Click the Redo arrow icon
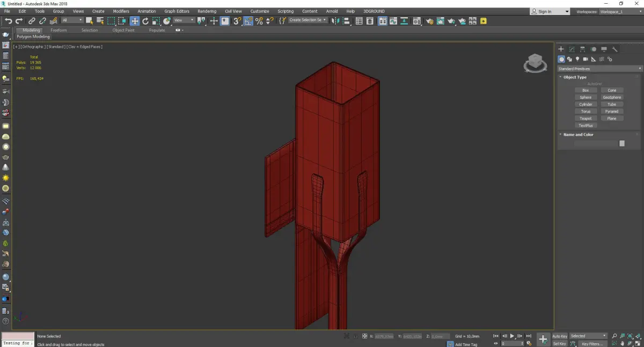Viewport: 644px width, 347px height. [18, 21]
